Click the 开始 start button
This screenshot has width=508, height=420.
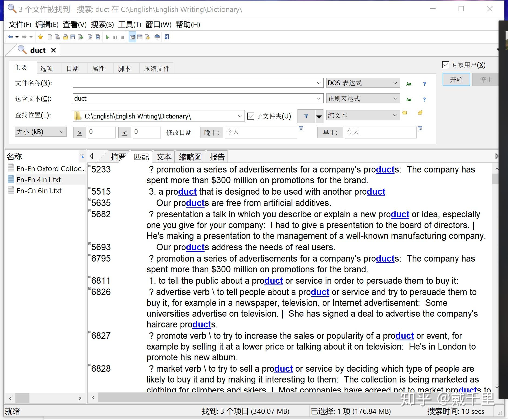456,80
